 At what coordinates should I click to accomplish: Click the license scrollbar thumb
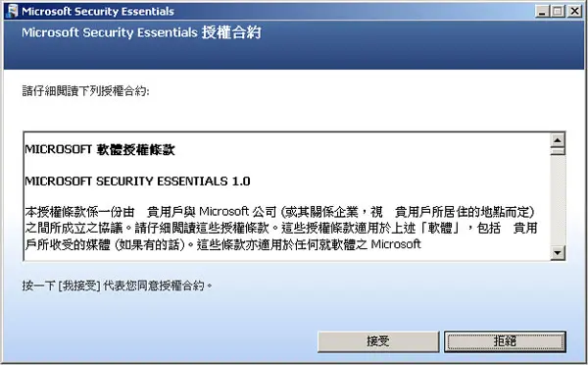[558, 151]
